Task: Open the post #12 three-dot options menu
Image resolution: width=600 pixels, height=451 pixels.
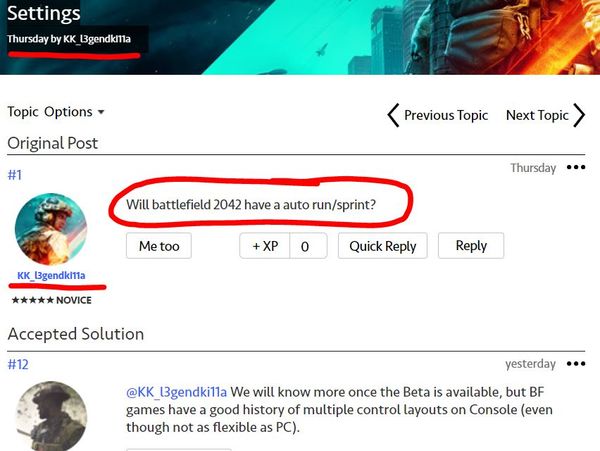Action: coord(576,363)
